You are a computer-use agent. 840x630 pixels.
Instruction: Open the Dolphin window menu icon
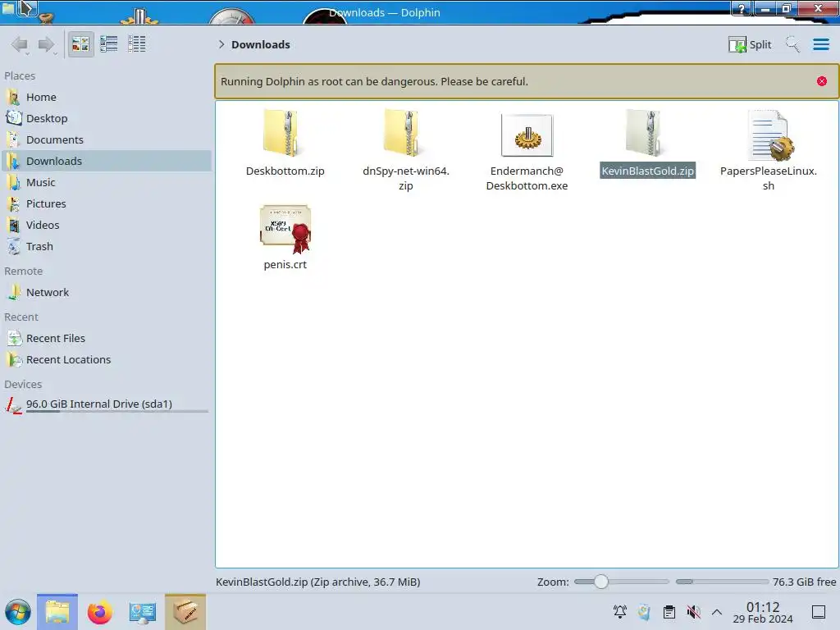(x=8, y=8)
